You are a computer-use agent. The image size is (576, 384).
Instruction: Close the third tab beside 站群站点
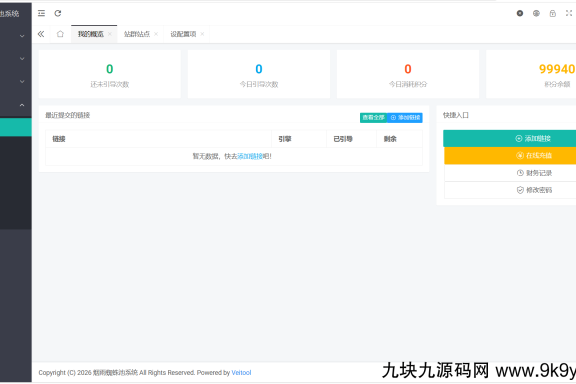(202, 34)
